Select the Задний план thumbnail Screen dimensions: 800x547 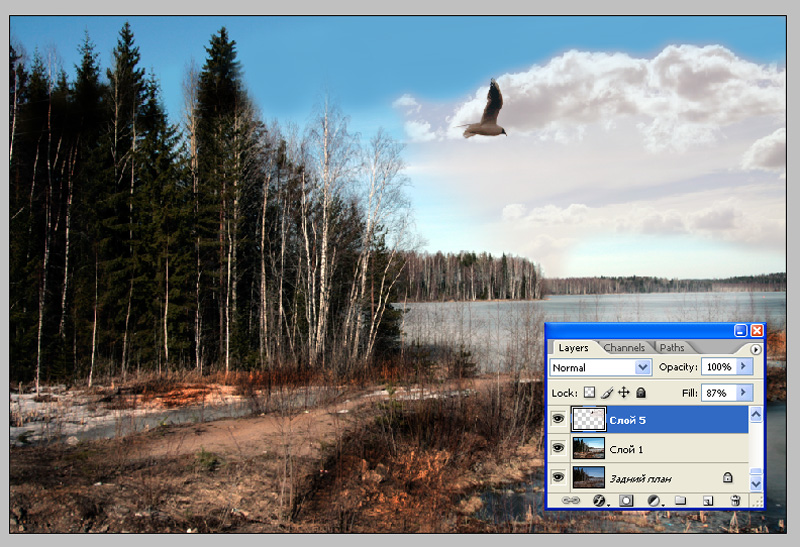coord(589,478)
